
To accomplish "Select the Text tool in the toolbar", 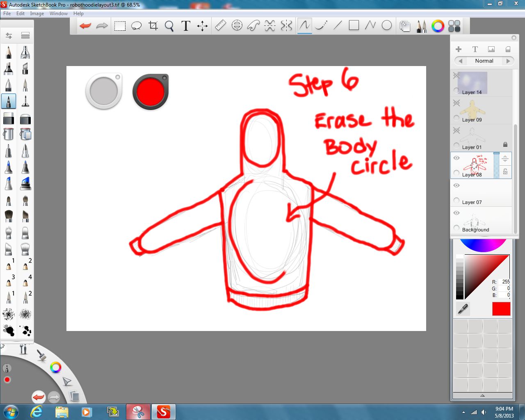I will tap(185, 25).
